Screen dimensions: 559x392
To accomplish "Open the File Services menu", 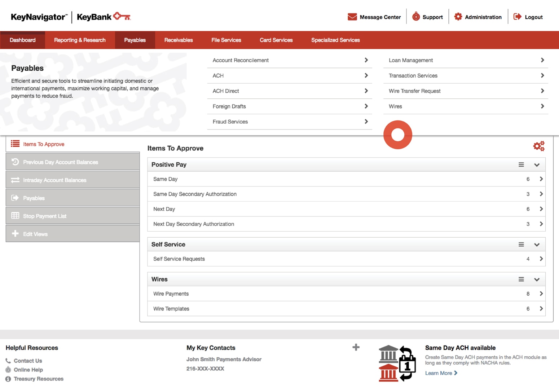I will click(226, 40).
